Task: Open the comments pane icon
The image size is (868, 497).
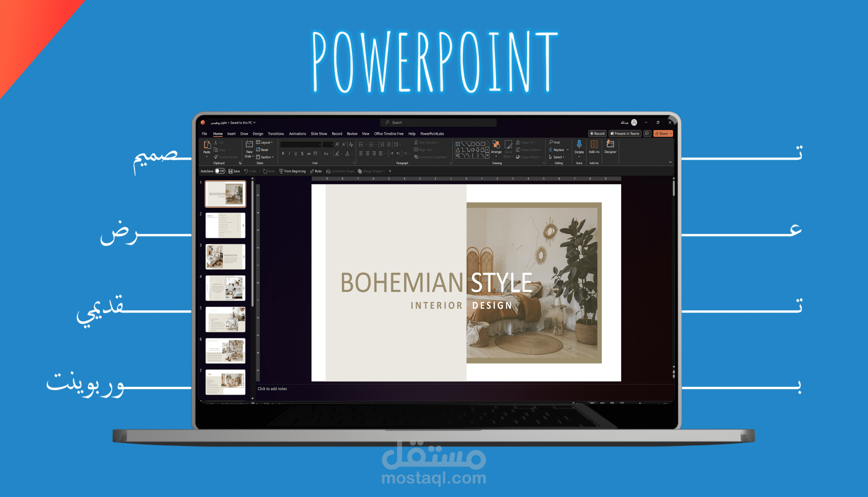Action: point(647,134)
